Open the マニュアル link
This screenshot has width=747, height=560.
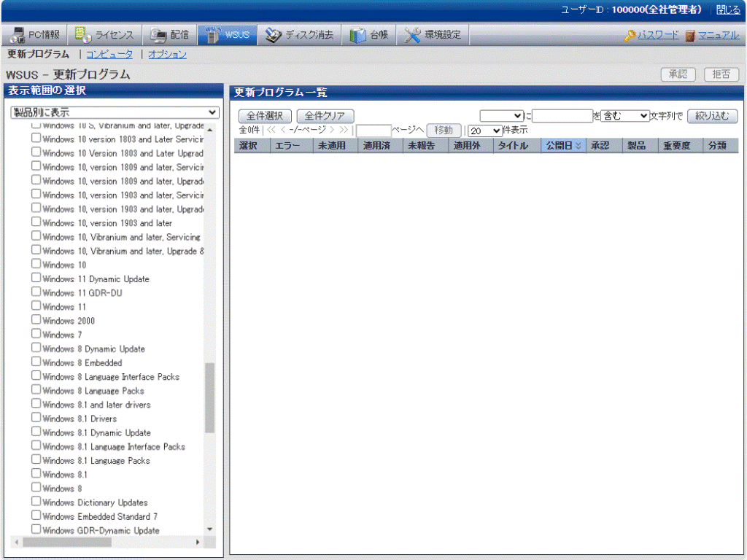click(719, 35)
